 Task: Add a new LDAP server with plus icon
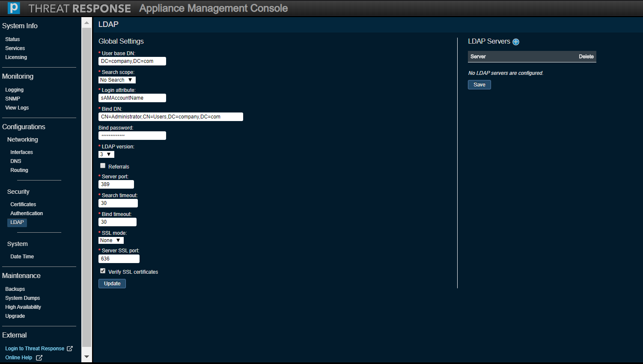click(x=516, y=42)
